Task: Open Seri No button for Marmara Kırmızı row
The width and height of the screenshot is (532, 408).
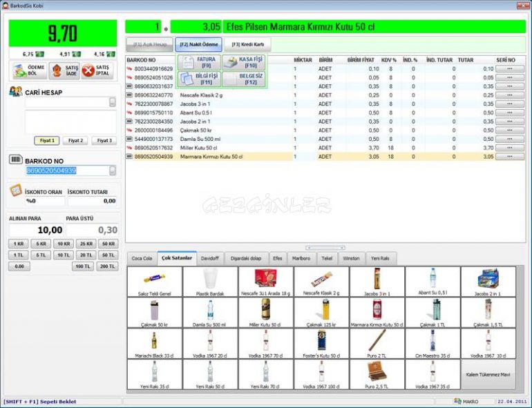Action: pos(510,157)
